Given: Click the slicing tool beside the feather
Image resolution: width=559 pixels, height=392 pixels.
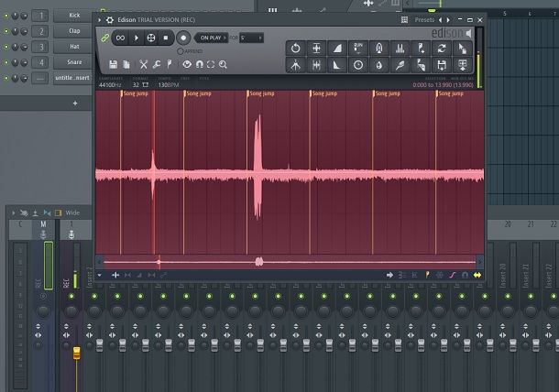Looking at the screenshot, I should (421, 65).
